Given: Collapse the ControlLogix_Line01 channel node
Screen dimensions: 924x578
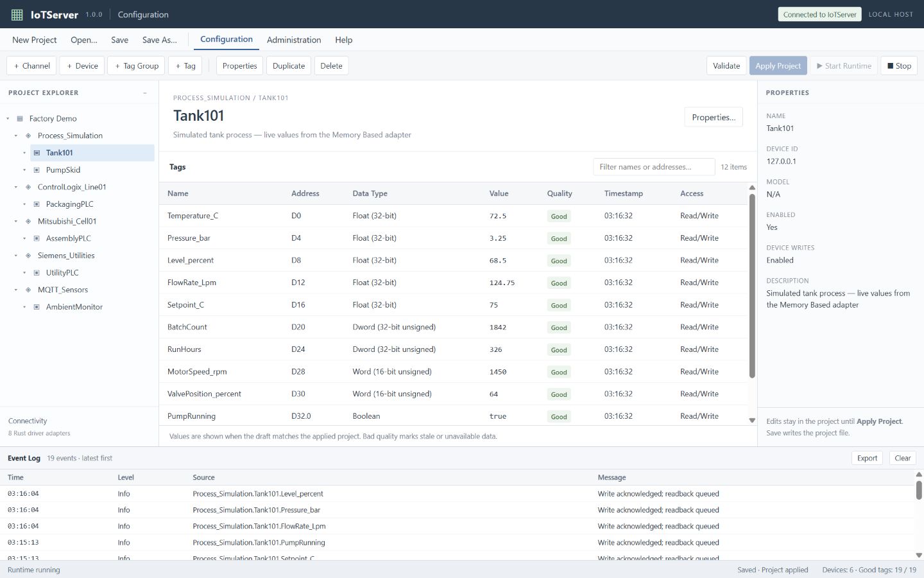Looking at the screenshot, I should click(16, 187).
